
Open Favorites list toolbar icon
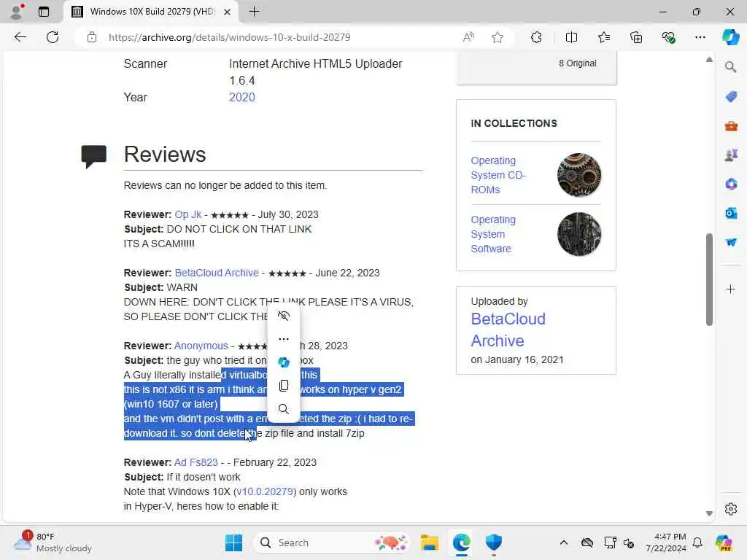click(x=603, y=37)
